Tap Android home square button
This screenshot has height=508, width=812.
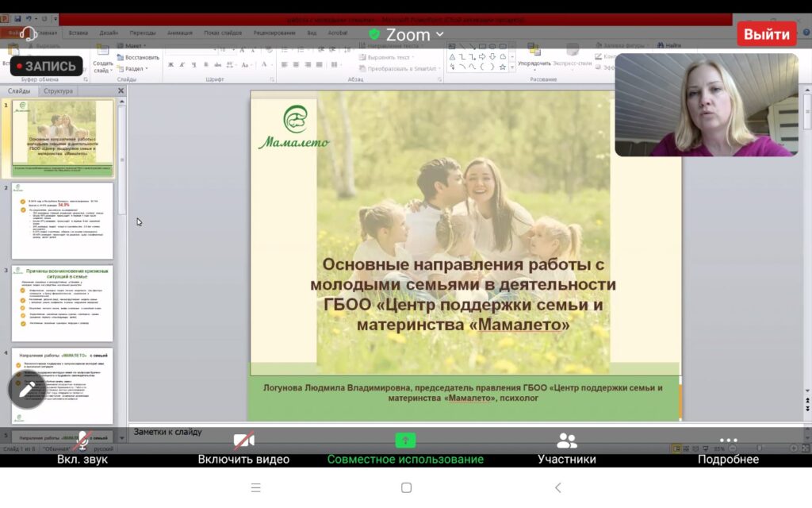coord(407,488)
